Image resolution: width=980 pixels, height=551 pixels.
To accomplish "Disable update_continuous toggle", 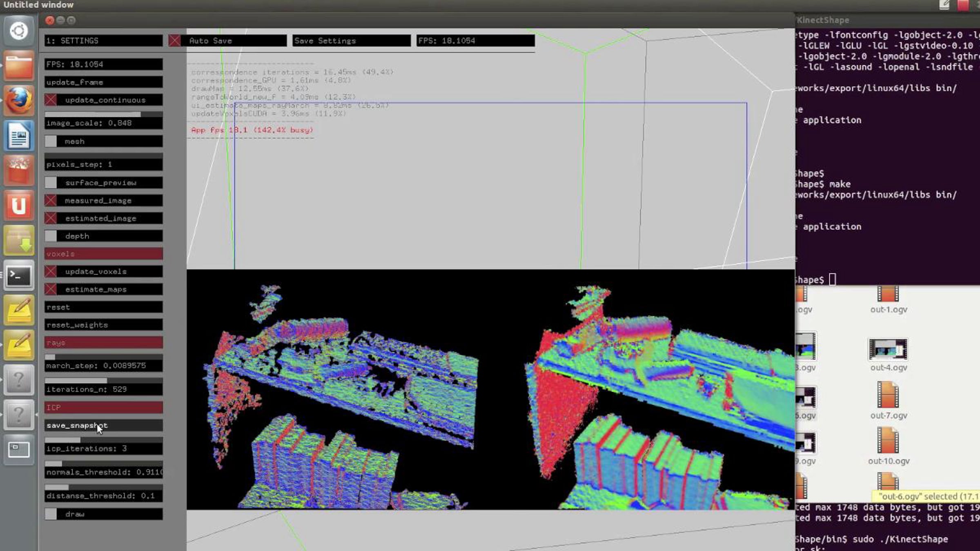I will (x=51, y=100).
